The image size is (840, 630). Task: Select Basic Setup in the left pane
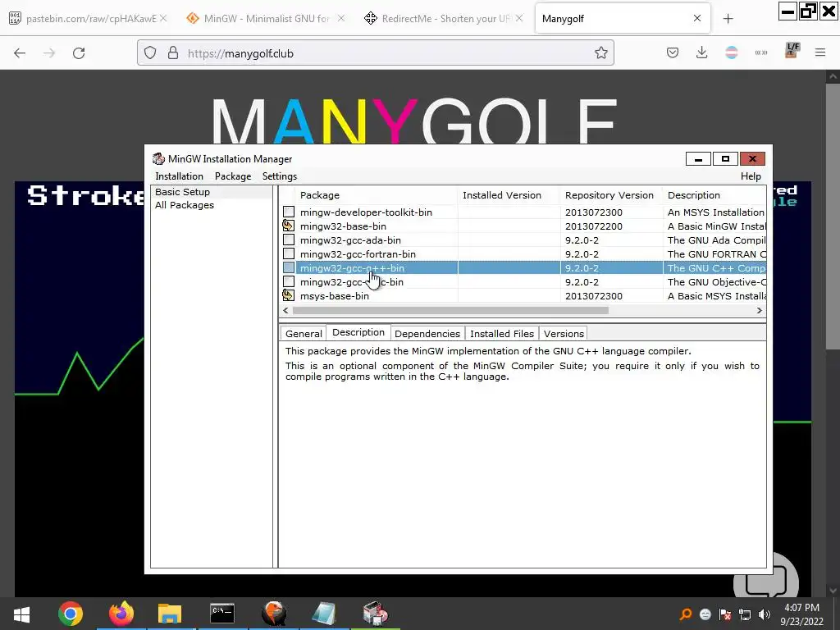pos(182,192)
